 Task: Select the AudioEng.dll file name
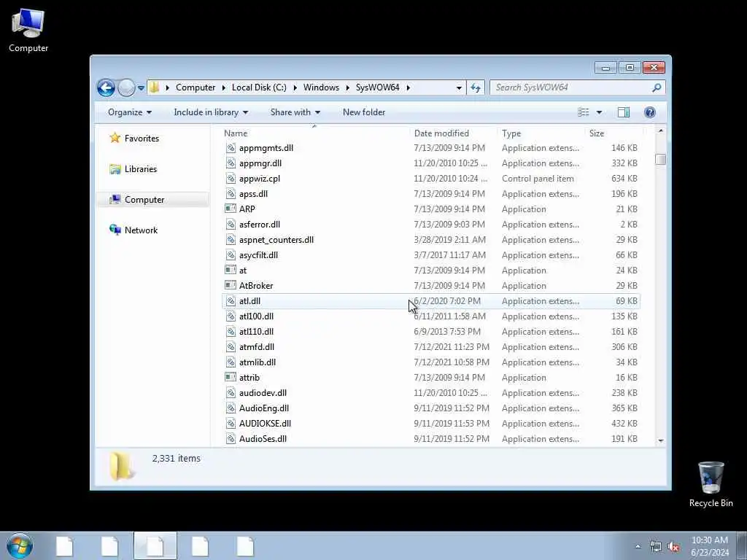click(x=264, y=408)
